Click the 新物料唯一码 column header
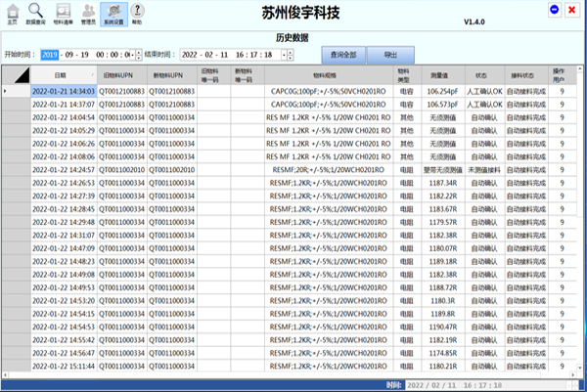 [248, 75]
